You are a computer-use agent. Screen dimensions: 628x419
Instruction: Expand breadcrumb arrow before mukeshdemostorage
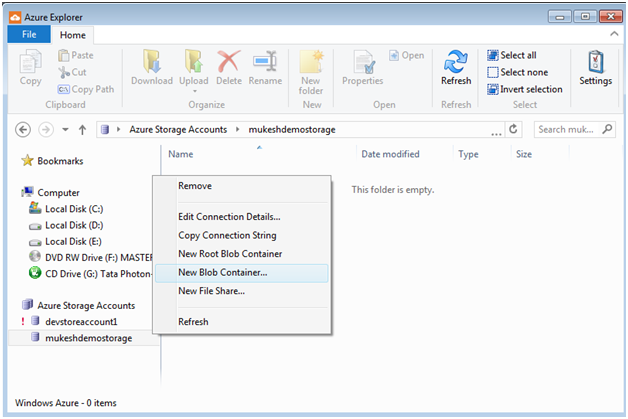coord(238,129)
